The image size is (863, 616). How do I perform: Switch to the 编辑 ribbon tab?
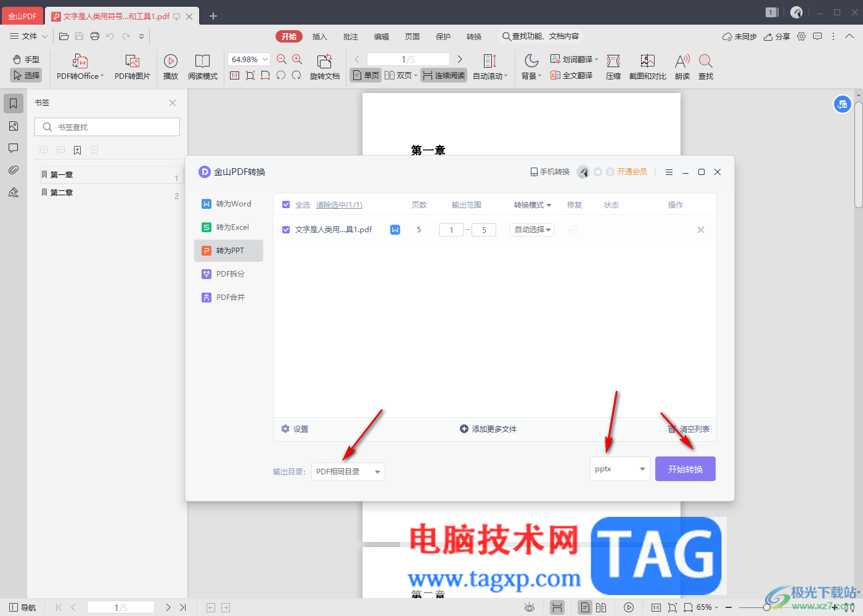coord(382,36)
